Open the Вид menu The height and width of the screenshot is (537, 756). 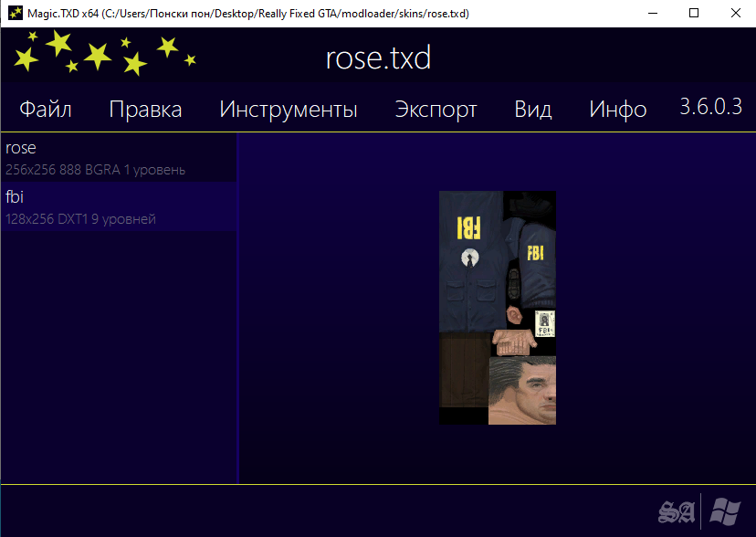pos(532,110)
